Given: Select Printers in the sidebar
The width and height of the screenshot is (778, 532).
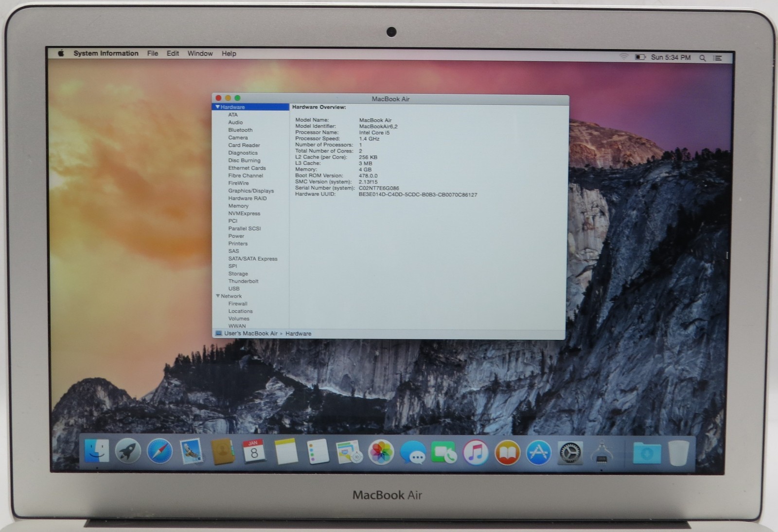Looking at the screenshot, I should [238, 244].
